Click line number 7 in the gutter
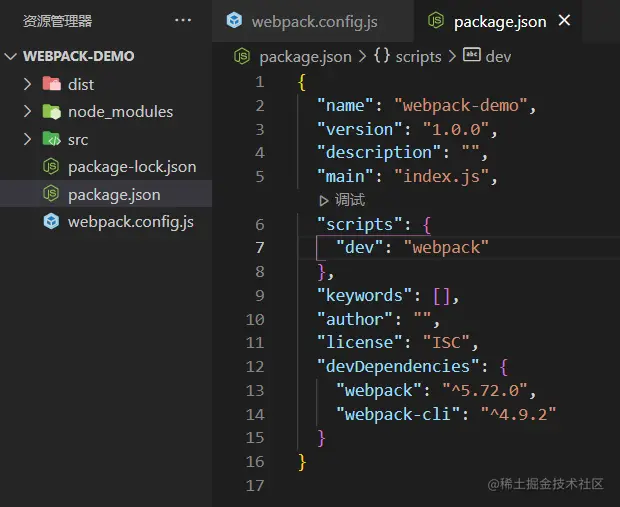Screen dimensions: 620x507 pos(259,248)
